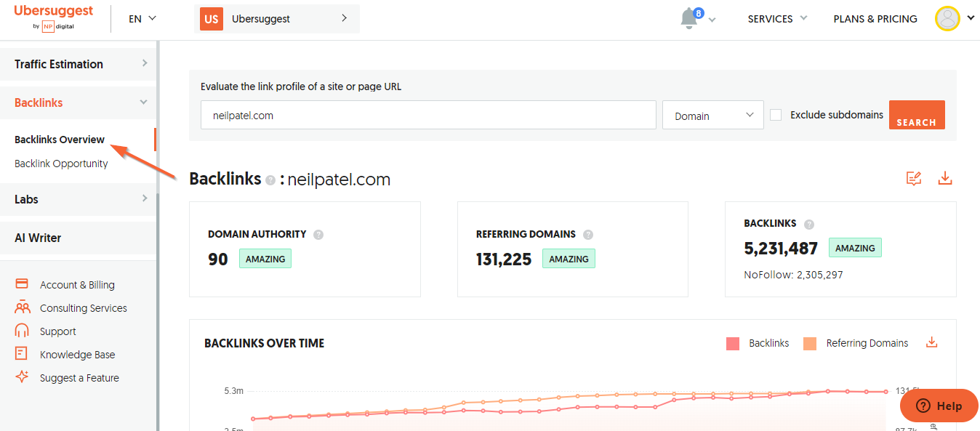Collapse the Backlinks sidebar section

click(x=79, y=102)
